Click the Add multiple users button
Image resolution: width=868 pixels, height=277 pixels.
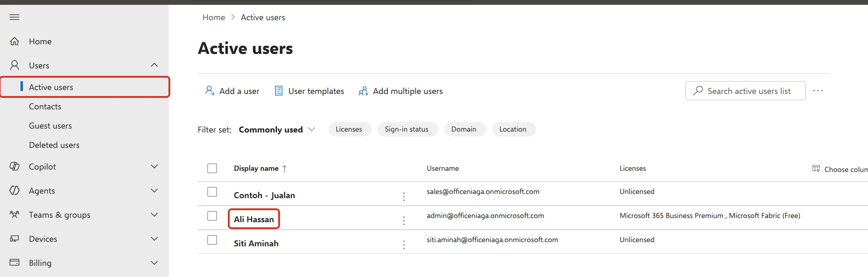[400, 91]
